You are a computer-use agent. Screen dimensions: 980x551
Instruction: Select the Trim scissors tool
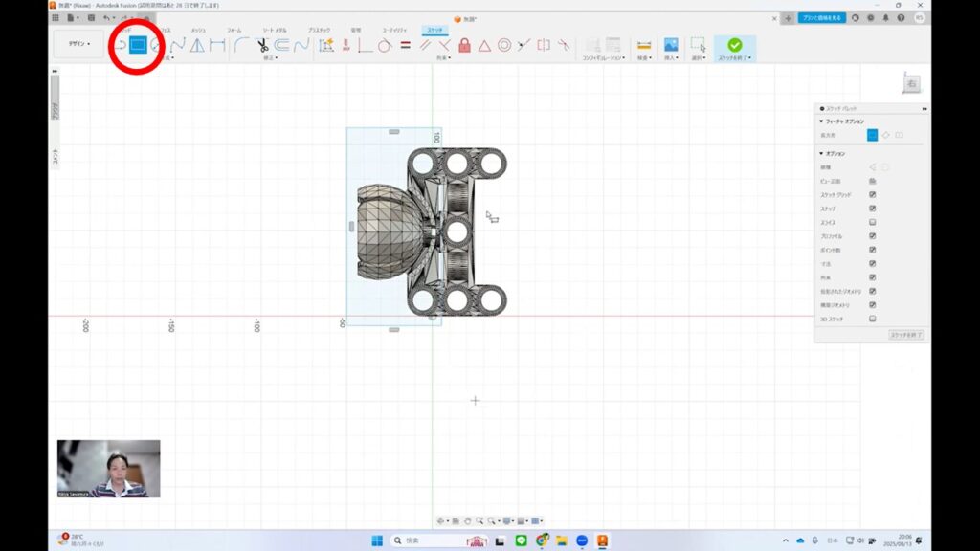pyautogui.click(x=262, y=45)
